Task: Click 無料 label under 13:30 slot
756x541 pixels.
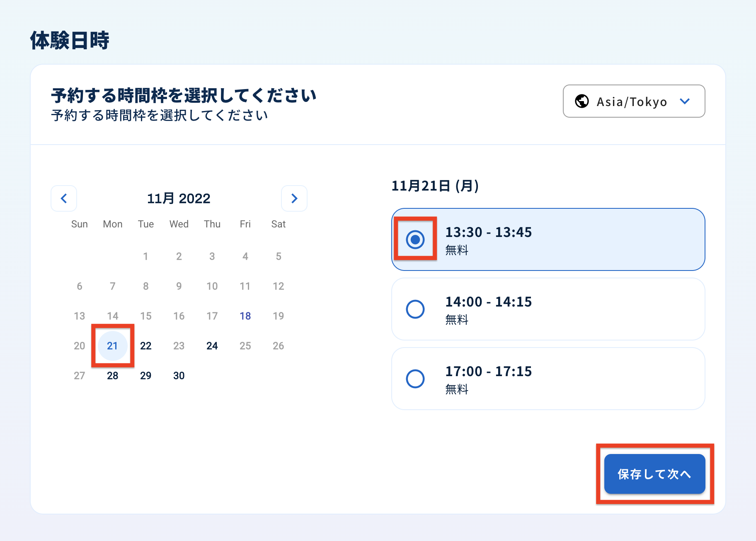Action: point(457,250)
